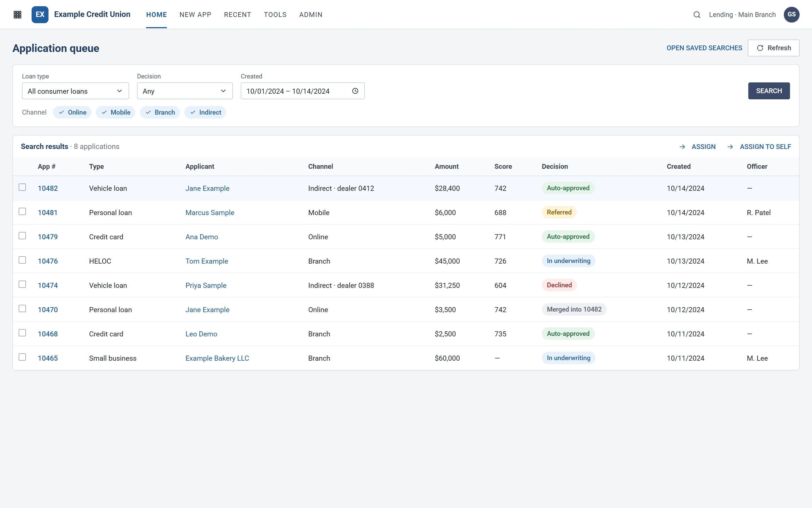Click ASSIGN TO SELF action
The image size is (812, 508).
point(765,147)
